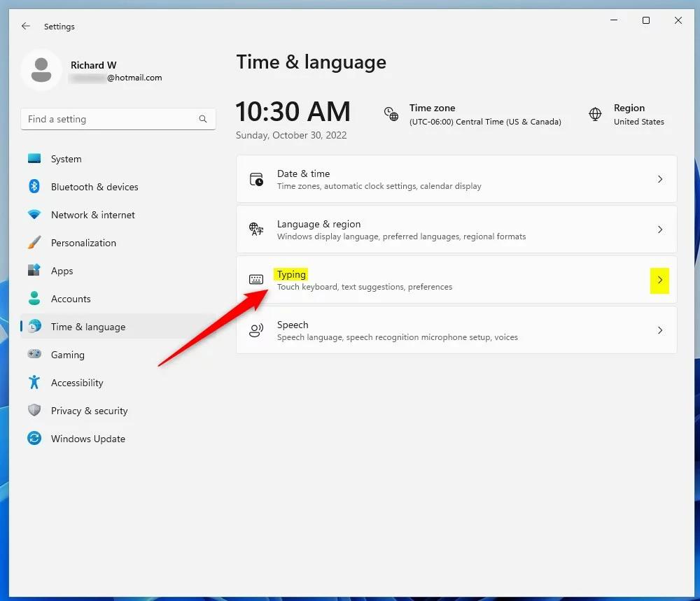700x601 pixels.
Task: Click the Personalization brush icon
Action: pyautogui.click(x=34, y=243)
